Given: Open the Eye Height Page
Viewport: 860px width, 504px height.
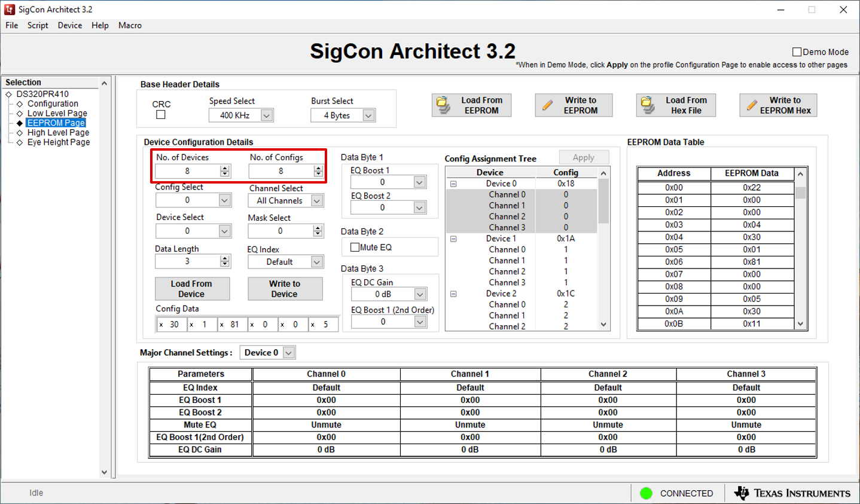Looking at the screenshot, I should (x=59, y=142).
